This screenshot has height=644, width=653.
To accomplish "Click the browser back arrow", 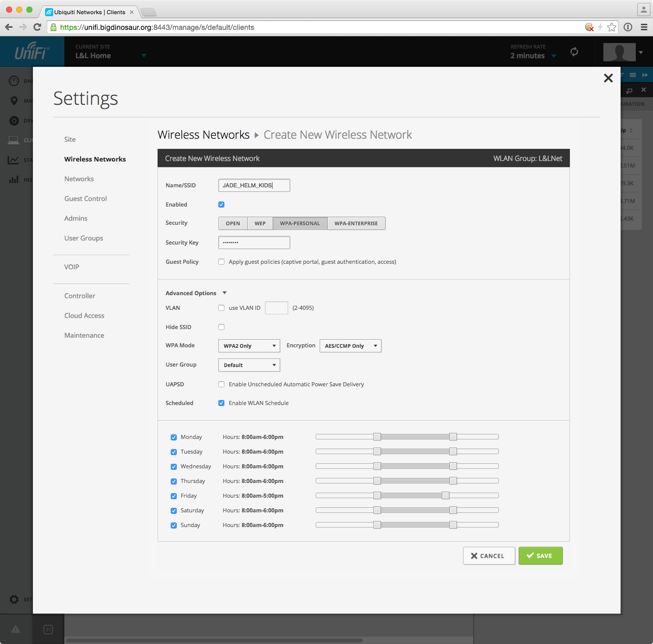I will (x=9, y=27).
